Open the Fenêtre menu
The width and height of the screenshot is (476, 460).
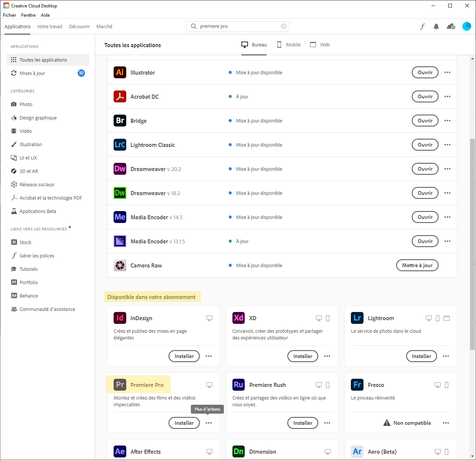29,15
